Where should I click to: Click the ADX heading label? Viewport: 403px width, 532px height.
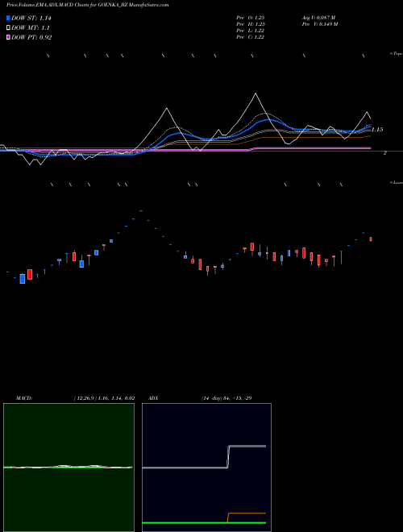pyautogui.click(x=154, y=398)
